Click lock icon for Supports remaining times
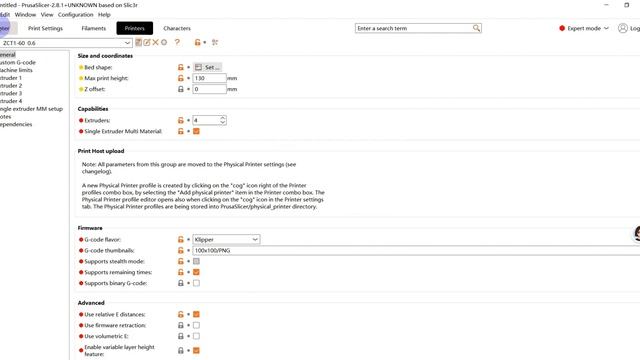The height and width of the screenshot is (360, 640). pyautogui.click(x=181, y=272)
